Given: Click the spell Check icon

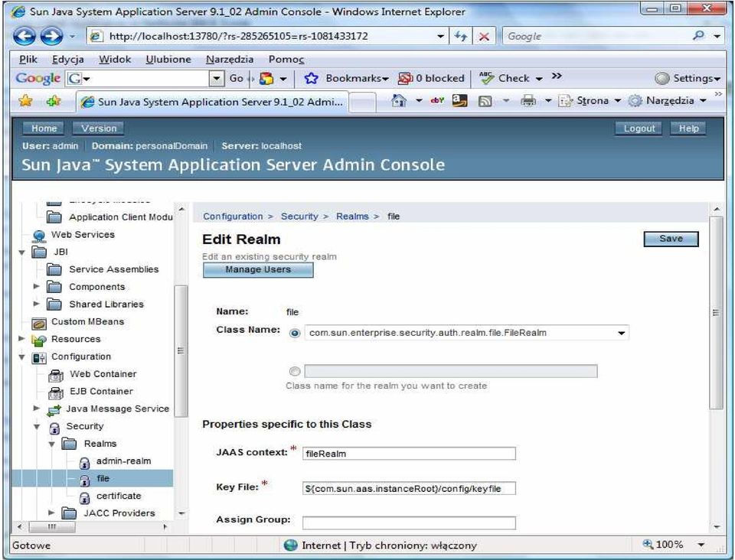Looking at the screenshot, I should coord(487,78).
